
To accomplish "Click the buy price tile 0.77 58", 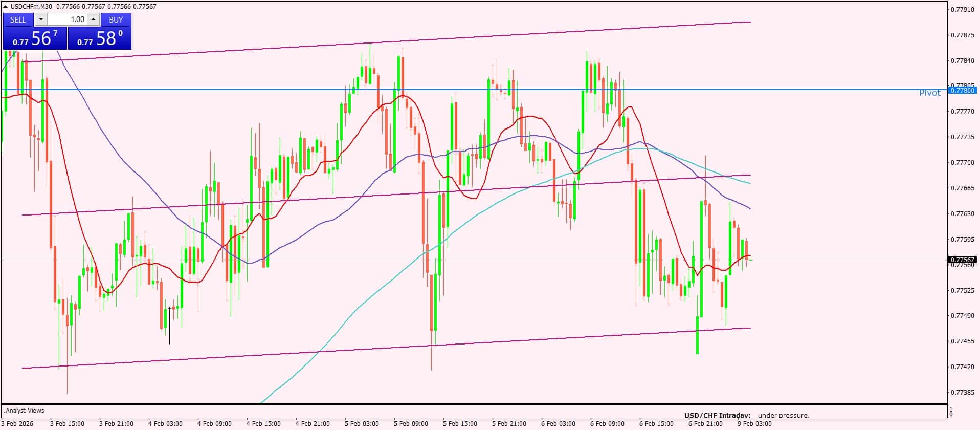I will click(100, 38).
